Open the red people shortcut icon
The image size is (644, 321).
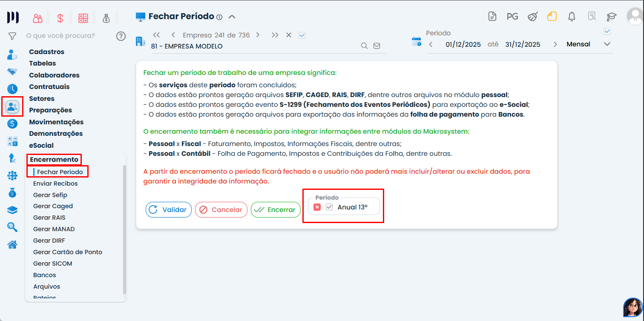pos(38,18)
